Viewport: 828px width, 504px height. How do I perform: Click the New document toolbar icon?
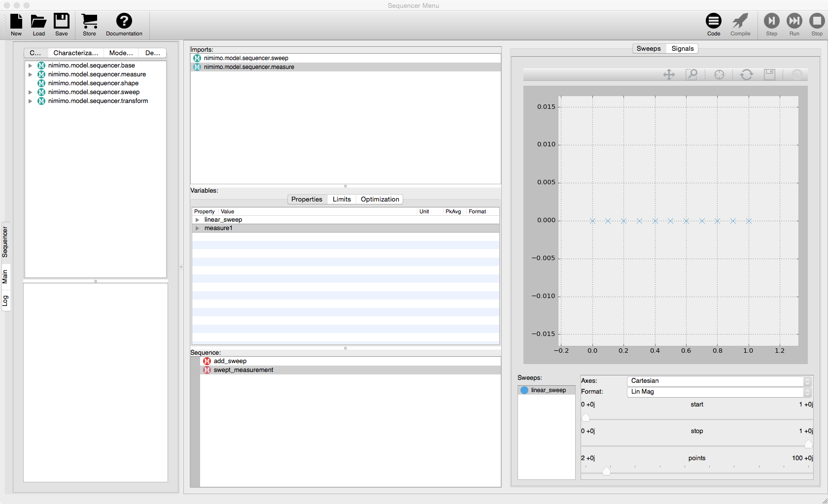click(16, 21)
